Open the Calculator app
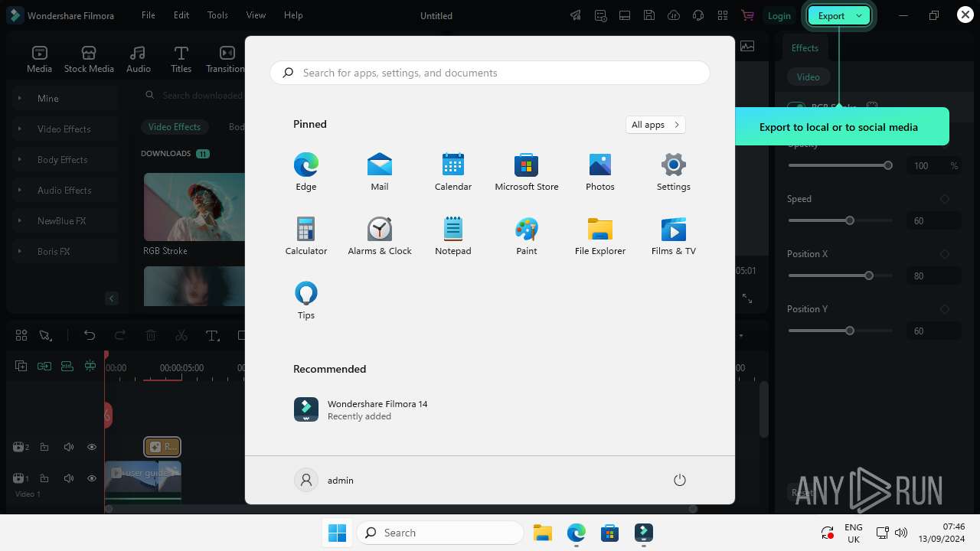This screenshot has height=551, width=980. tap(306, 236)
